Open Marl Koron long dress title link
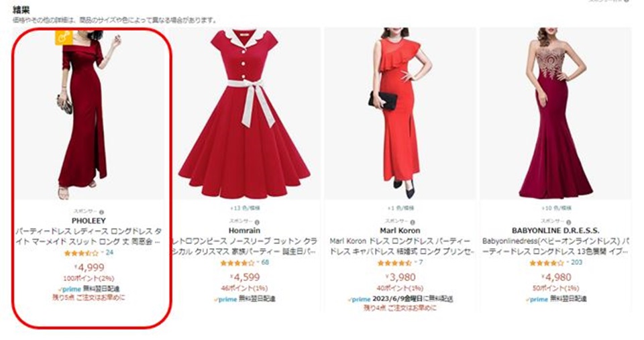This screenshot has width=644, height=340. [x=400, y=246]
